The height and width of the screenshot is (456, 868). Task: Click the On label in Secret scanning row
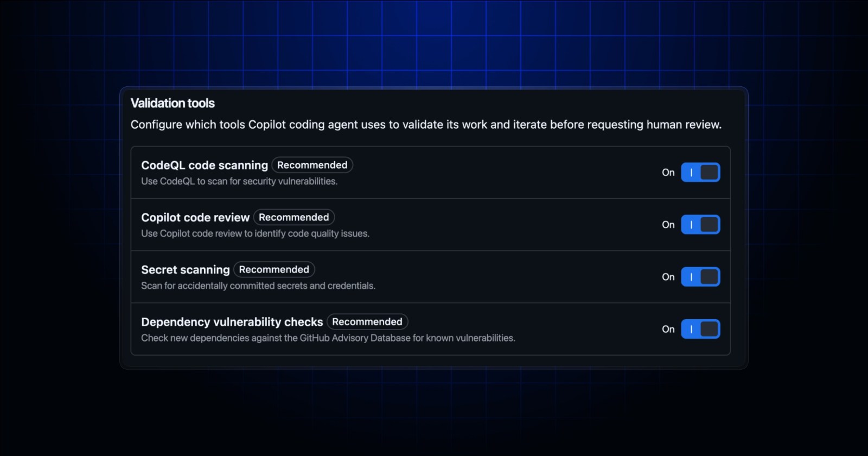tap(668, 277)
